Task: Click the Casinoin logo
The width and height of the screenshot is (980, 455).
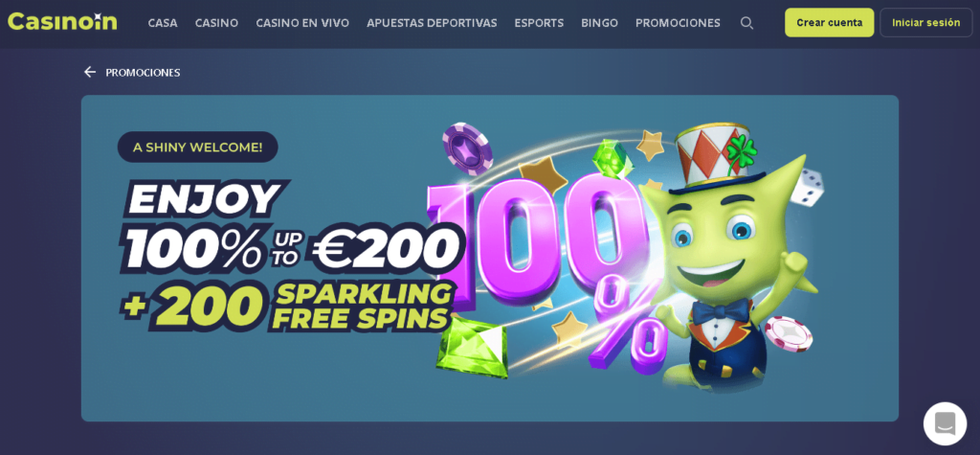Action: (x=62, y=22)
